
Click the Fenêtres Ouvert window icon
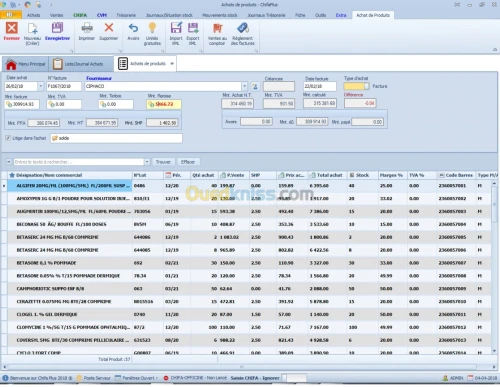pos(118,378)
